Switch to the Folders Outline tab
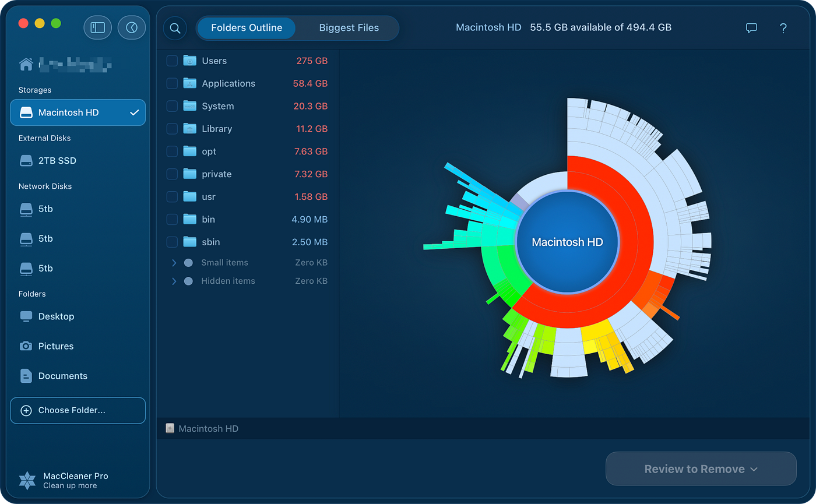The height and width of the screenshot is (504, 816). (247, 28)
